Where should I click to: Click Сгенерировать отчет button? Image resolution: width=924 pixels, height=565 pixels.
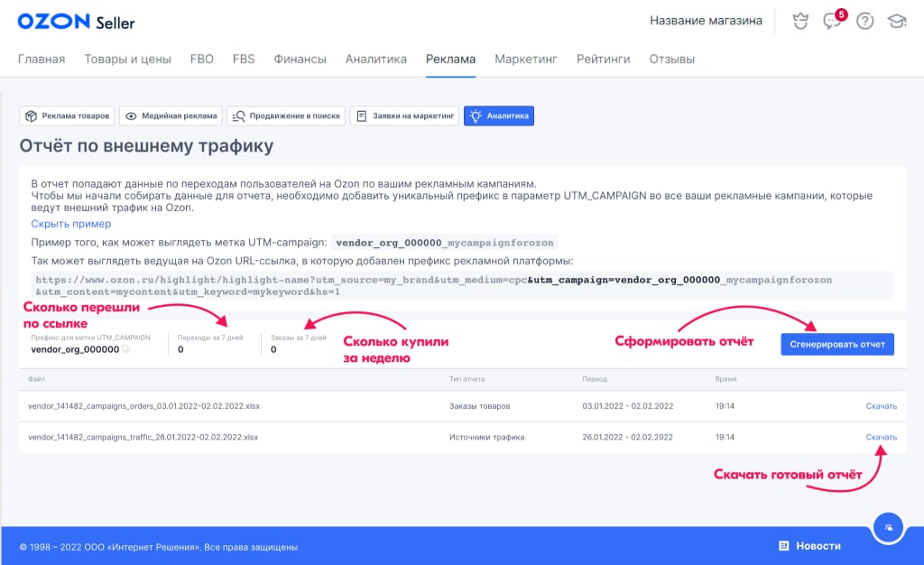pos(837,344)
